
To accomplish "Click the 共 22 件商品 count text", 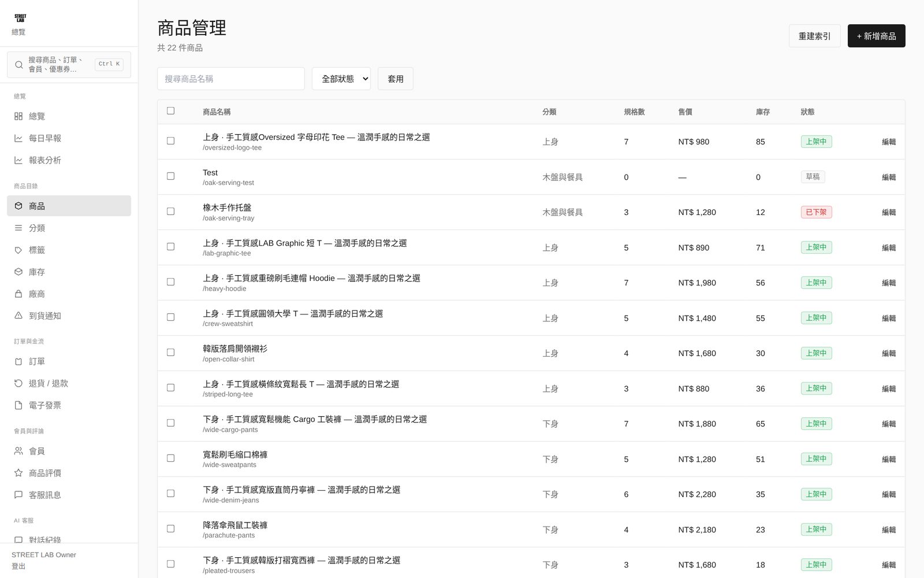I will point(180,47).
